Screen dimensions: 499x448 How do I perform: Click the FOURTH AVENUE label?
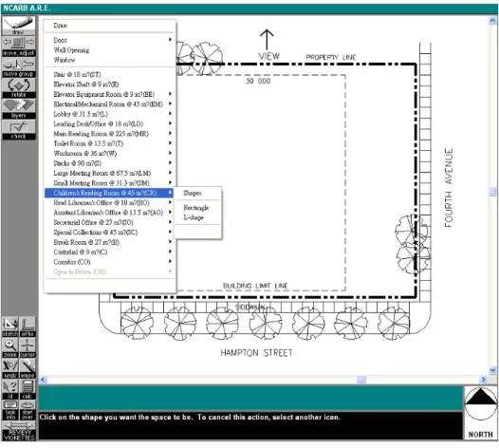coord(449,188)
